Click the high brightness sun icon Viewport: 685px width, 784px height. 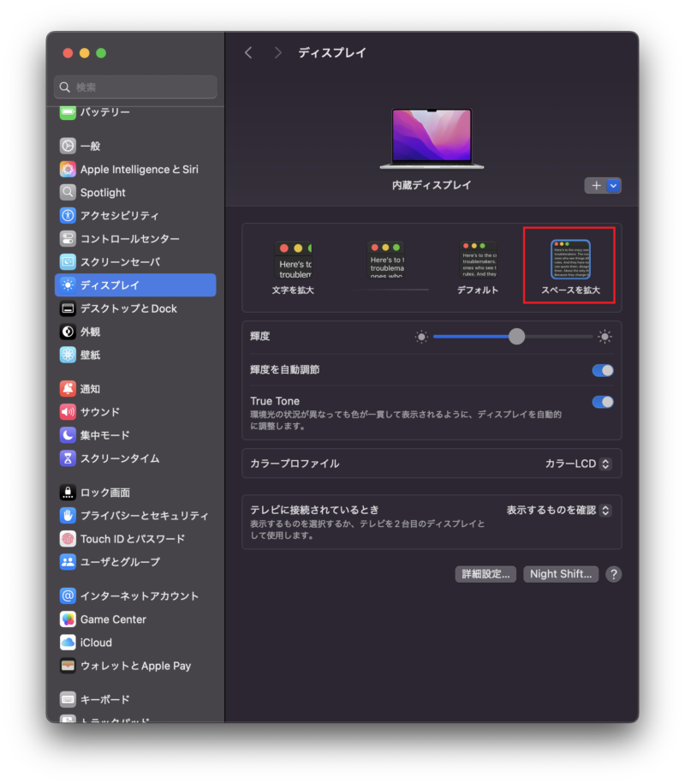click(x=605, y=337)
